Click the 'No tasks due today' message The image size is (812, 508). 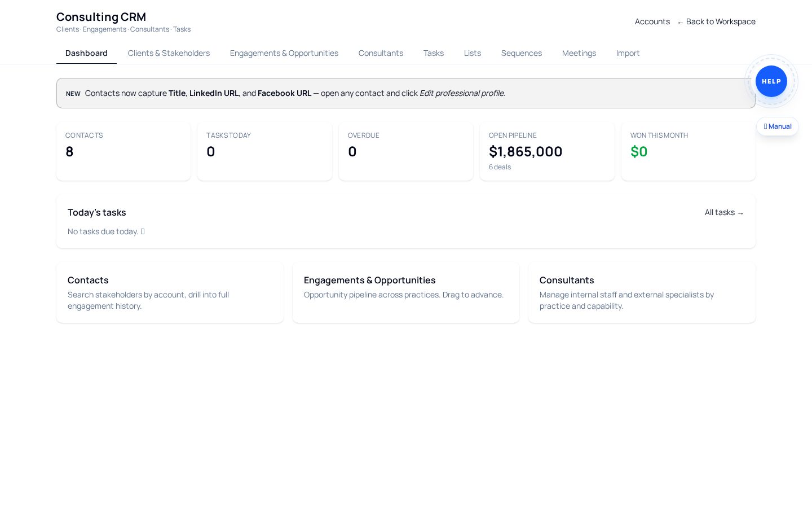point(106,231)
